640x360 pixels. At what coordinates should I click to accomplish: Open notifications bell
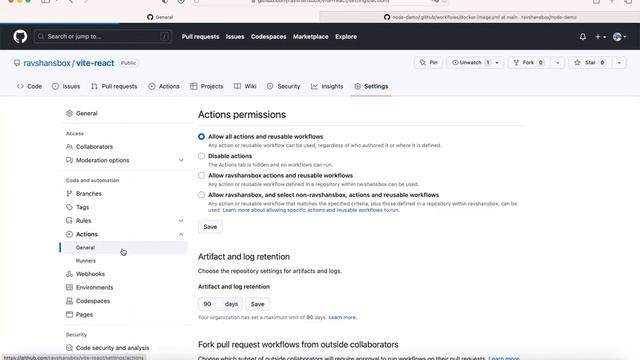[582, 37]
